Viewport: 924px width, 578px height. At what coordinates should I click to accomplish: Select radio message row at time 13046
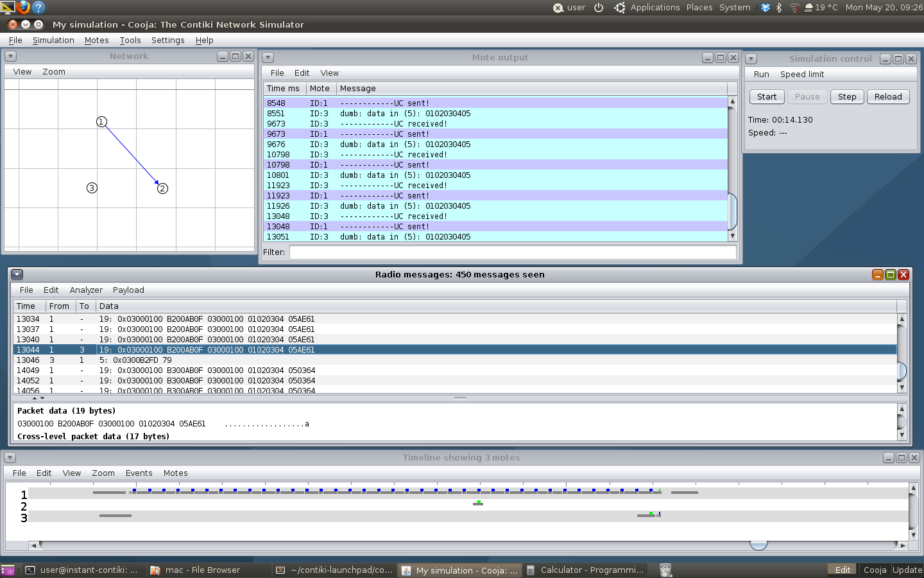click(x=455, y=360)
